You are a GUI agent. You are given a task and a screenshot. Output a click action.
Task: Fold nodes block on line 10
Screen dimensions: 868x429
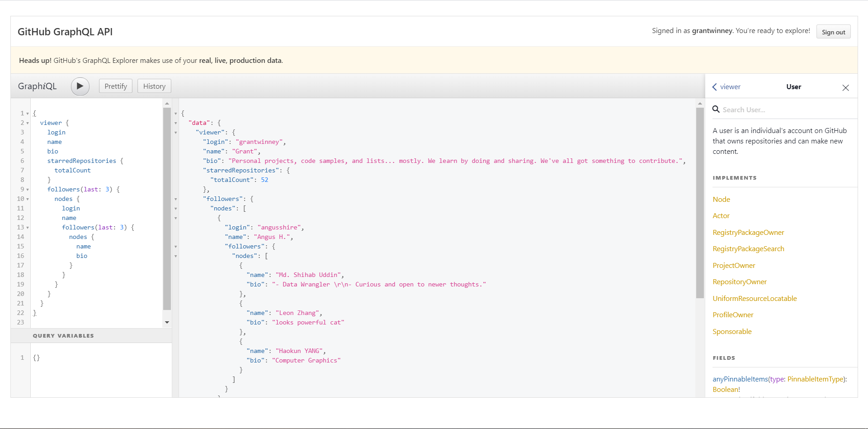(28, 199)
